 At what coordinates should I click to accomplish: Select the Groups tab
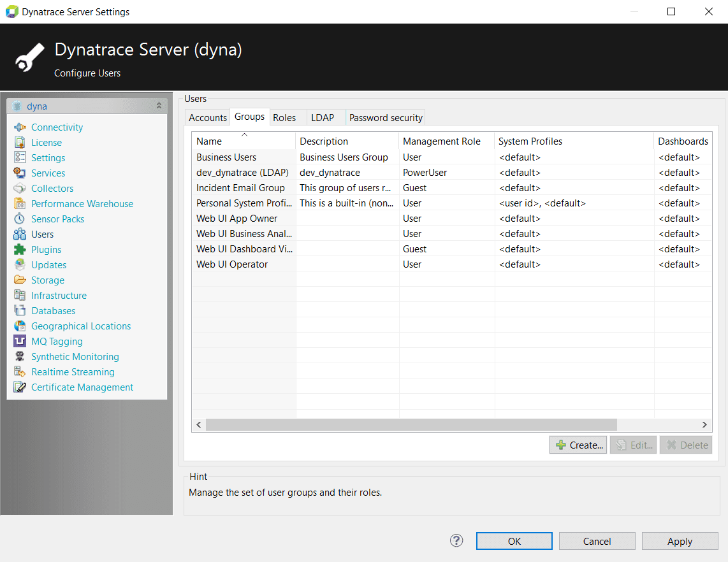tap(249, 117)
